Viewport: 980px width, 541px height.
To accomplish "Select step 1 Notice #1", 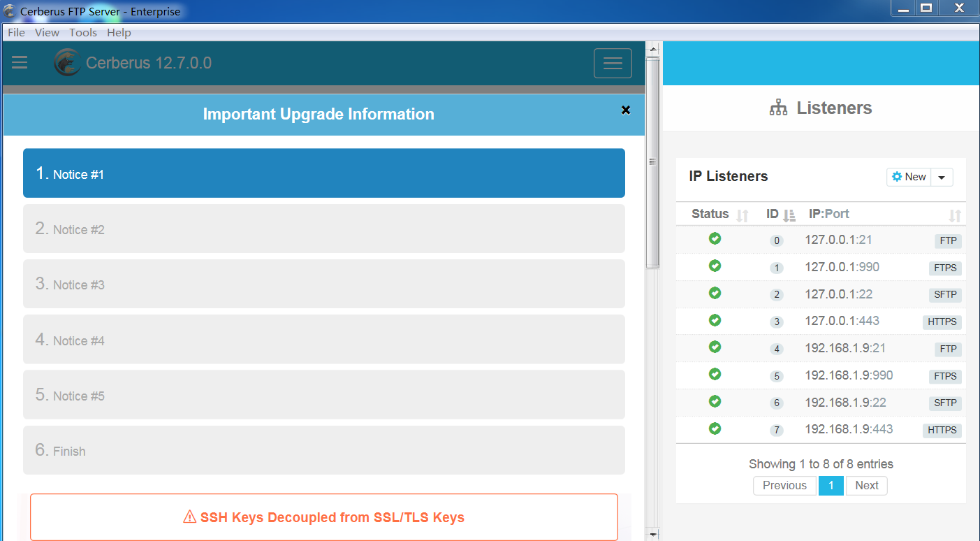I will [324, 173].
